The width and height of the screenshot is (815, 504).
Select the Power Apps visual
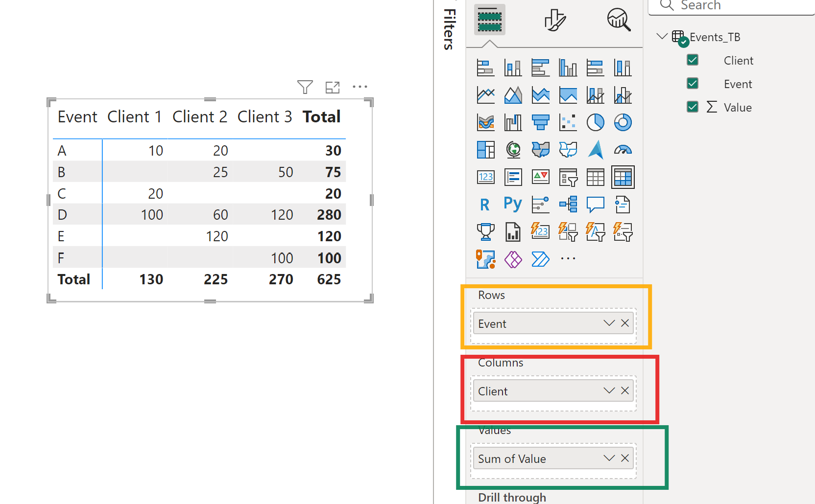513,259
